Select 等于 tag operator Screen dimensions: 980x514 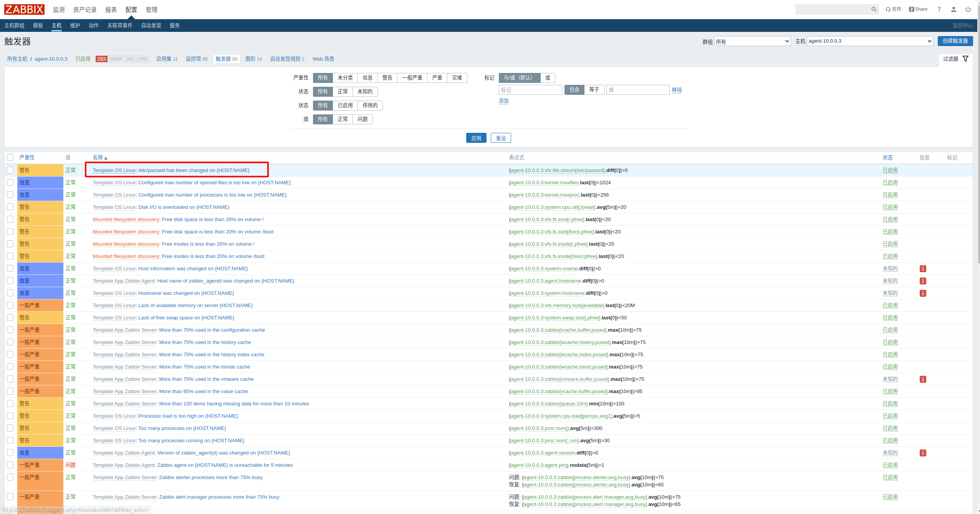594,89
